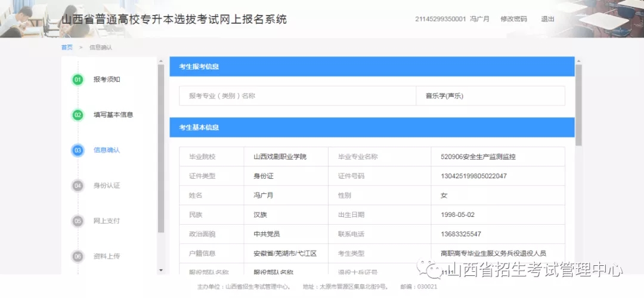This screenshot has height=298, width=644.
Task: Click the step 01 green circle icon
Action: 78,80
